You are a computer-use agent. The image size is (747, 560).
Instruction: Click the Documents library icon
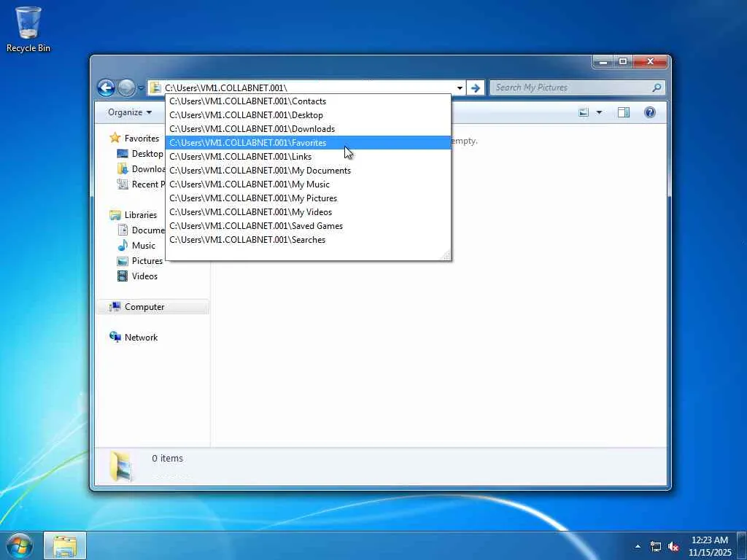pos(123,230)
